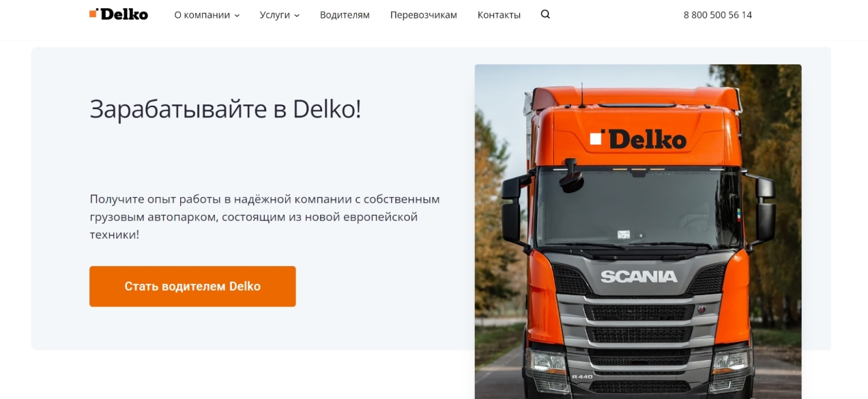Image resolution: width=868 pixels, height=399 pixels.
Task: Expand the chevron beside О компании
Action: (x=237, y=16)
